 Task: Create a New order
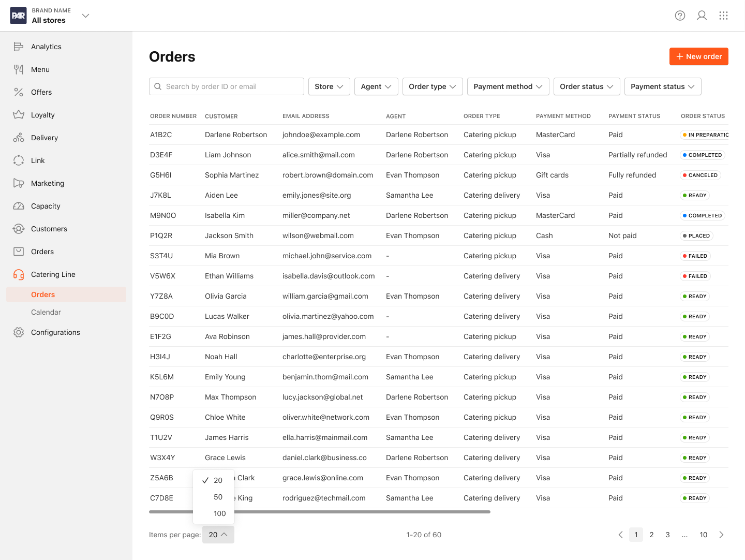click(699, 56)
